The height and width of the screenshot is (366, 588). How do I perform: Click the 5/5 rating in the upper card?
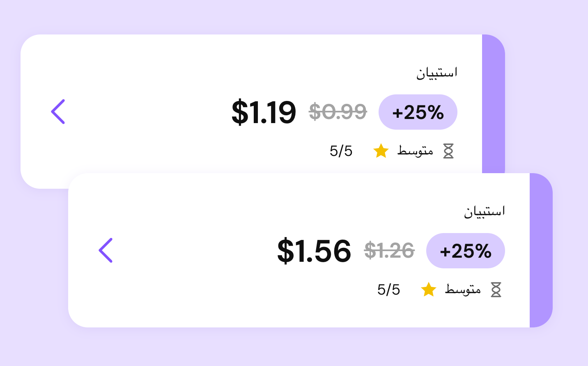pyautogui.click(x=341, y=151)
